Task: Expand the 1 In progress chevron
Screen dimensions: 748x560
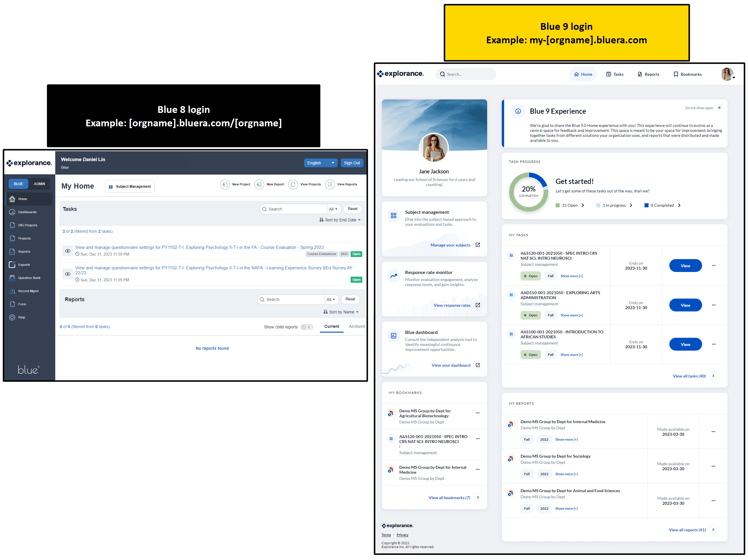Action: 631,206
